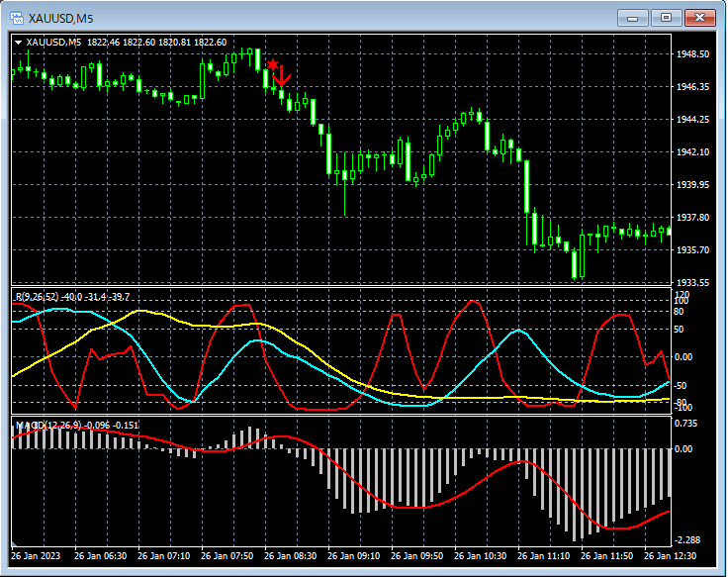This screenshot has height=577, width=728.
Task: Click the -2.288 level on MACD scale
Action: click(x=689, y=540)
